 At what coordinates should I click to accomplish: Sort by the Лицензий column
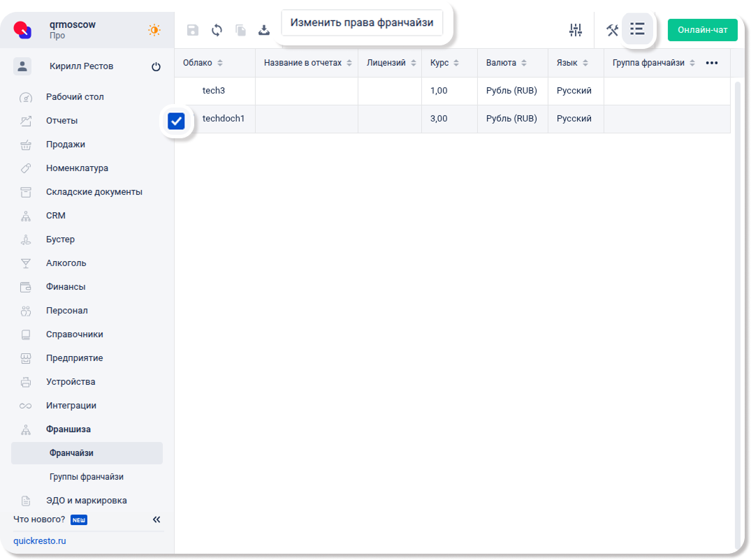414,63
